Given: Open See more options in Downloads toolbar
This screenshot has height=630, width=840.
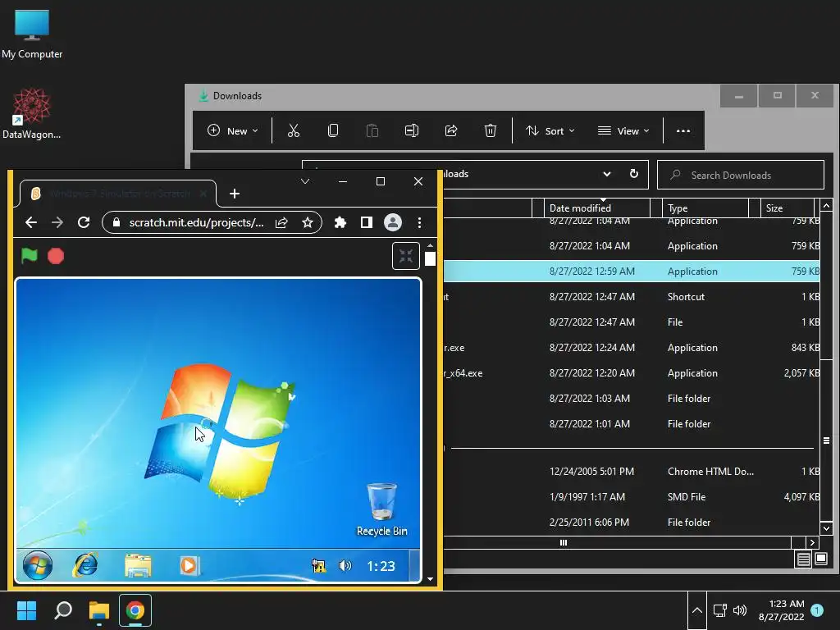Looking at the screenshot, I should 683,130.
